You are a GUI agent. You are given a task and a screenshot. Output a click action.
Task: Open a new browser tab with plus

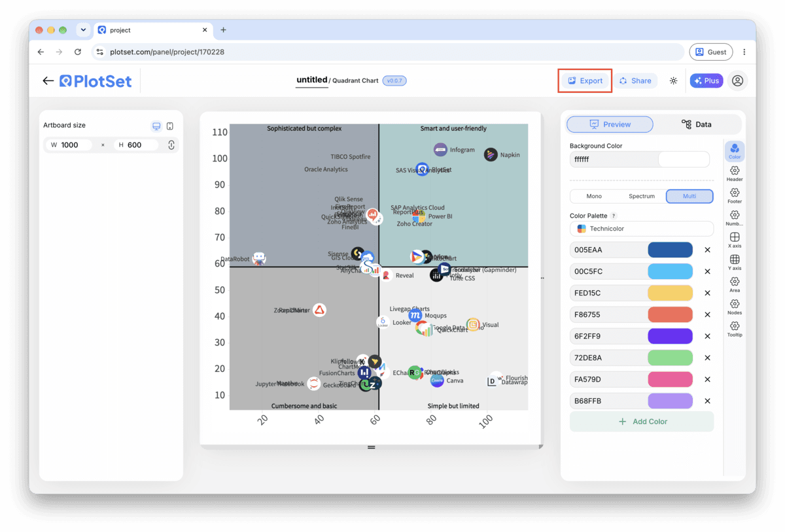point(223,30)
